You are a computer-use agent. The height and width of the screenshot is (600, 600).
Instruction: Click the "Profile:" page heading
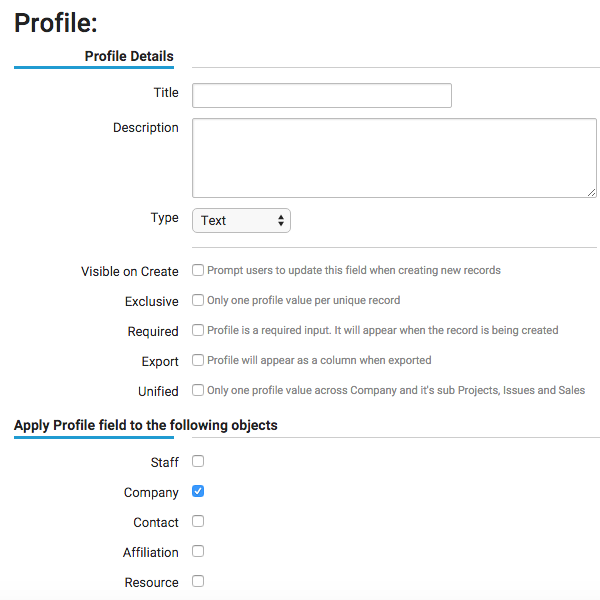click(55, 22)
